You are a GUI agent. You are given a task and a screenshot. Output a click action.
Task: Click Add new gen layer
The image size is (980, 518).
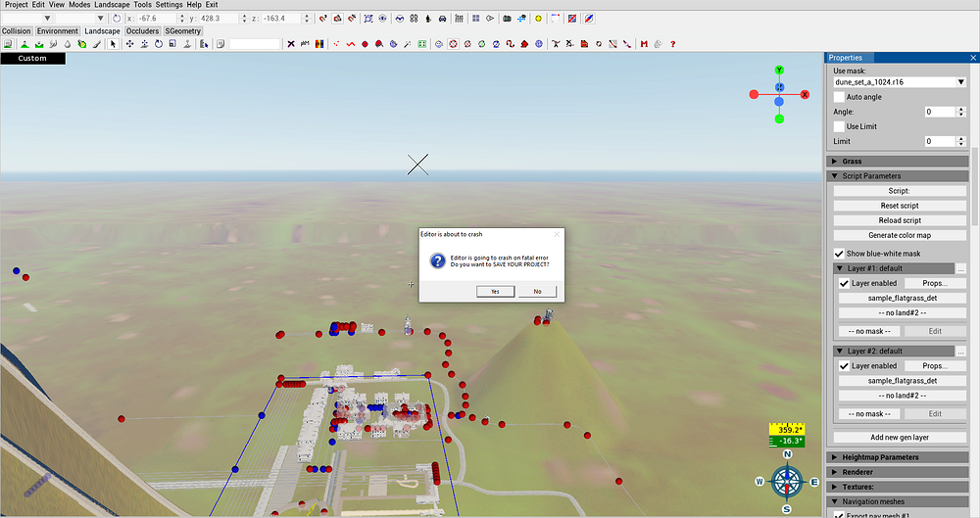[x=900, y=438]
